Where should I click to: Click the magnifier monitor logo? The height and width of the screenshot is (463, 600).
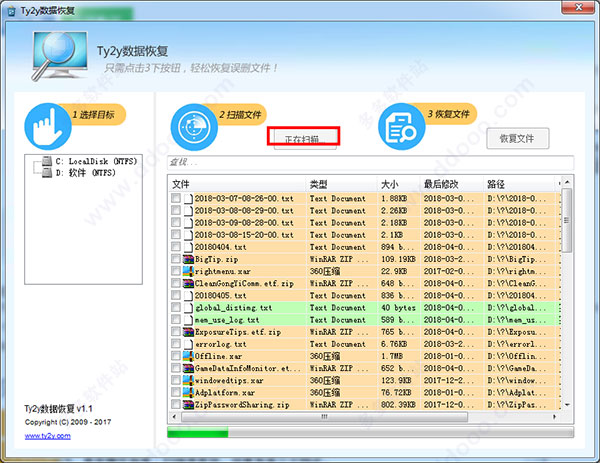point(59,56)
